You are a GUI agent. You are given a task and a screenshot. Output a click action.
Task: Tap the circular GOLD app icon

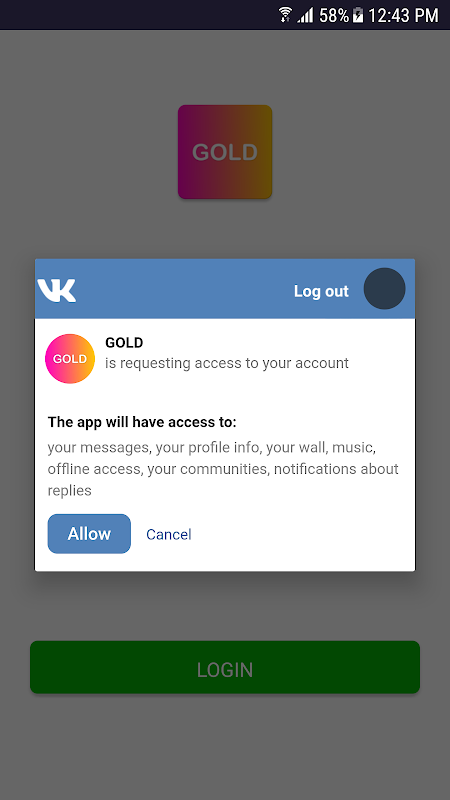tap(70, 359)
